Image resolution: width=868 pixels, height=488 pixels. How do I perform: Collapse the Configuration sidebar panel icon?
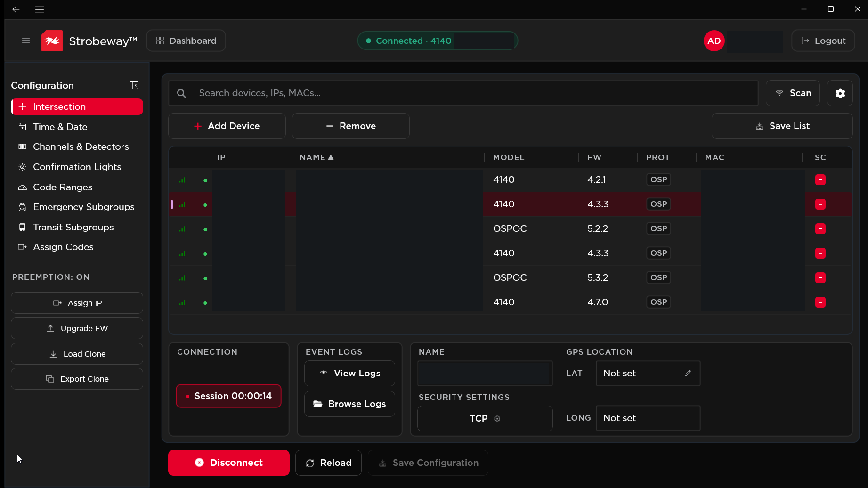(134, 85)
